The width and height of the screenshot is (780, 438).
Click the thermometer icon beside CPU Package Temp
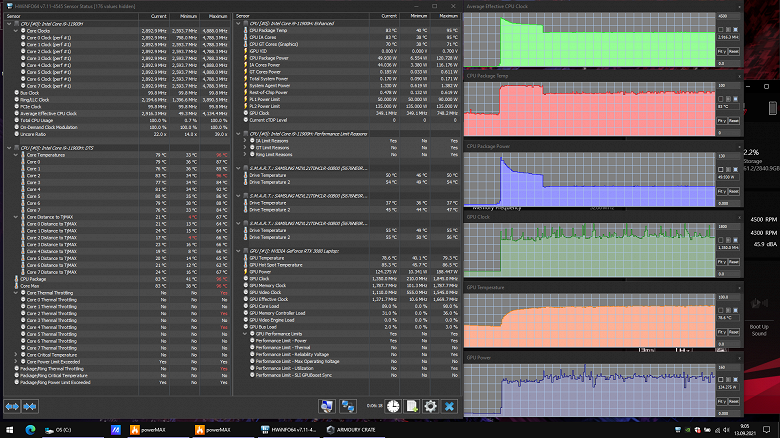245,30
